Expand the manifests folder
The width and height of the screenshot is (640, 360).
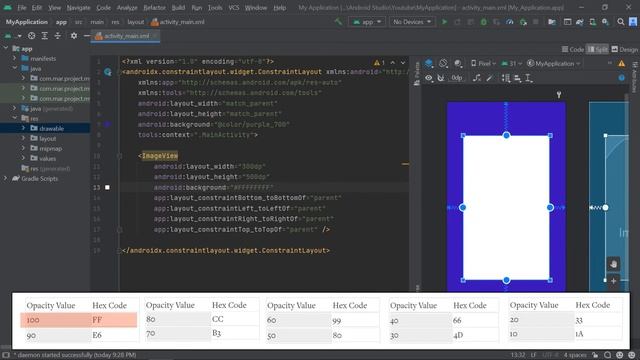pyautogui.click(x=15, y=58)
